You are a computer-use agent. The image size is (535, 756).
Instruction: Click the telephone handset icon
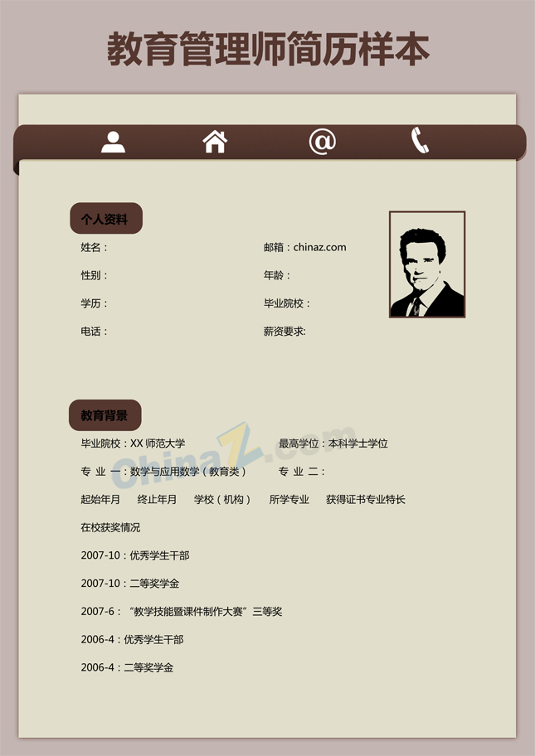click(420, 140)
